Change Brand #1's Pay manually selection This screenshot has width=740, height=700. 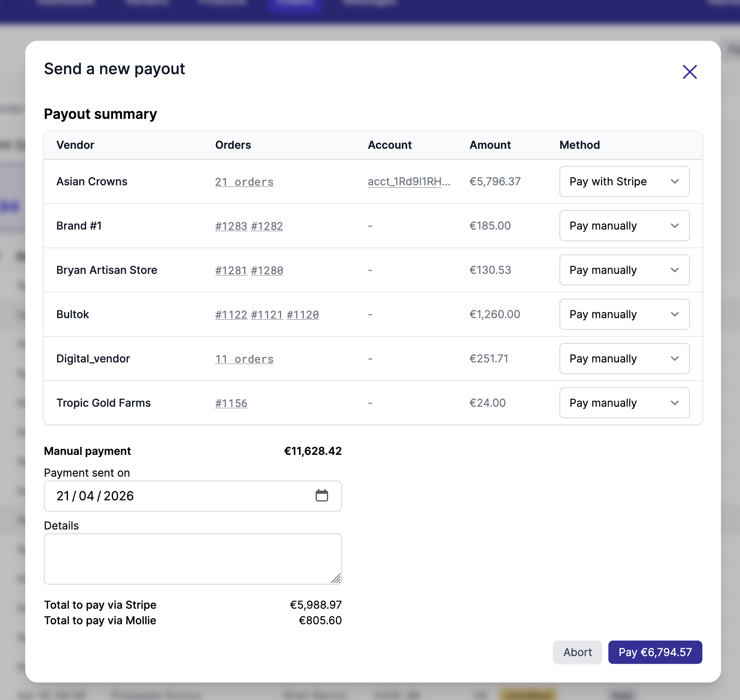tap(624, 226)
